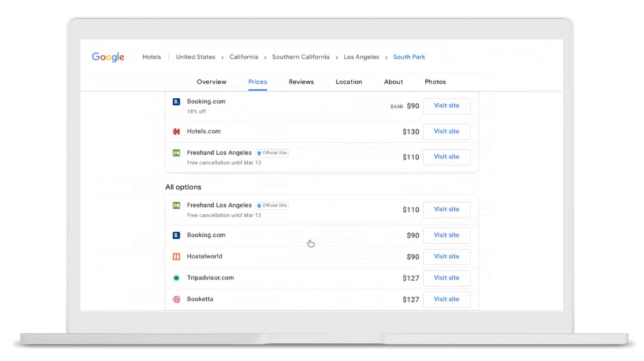Go to the About tab

click(x=393, y=82)
